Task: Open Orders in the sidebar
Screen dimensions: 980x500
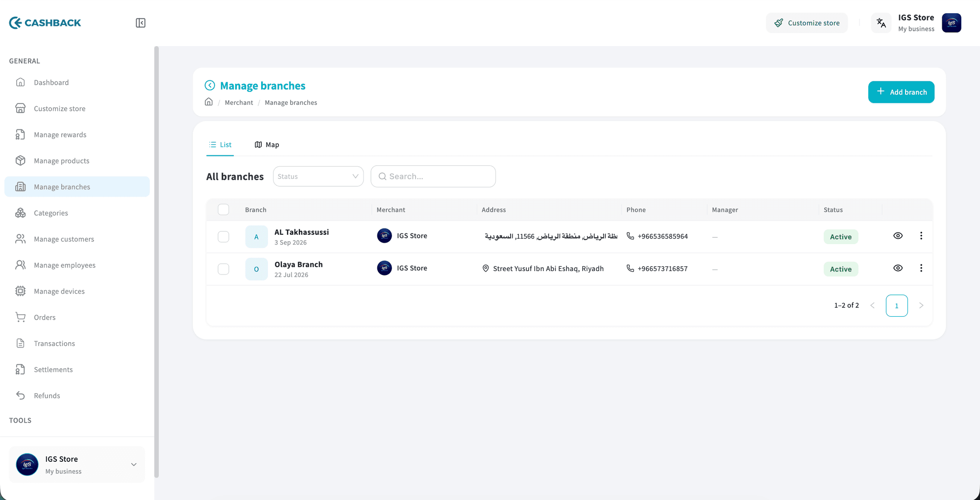Action: point(77,317)
